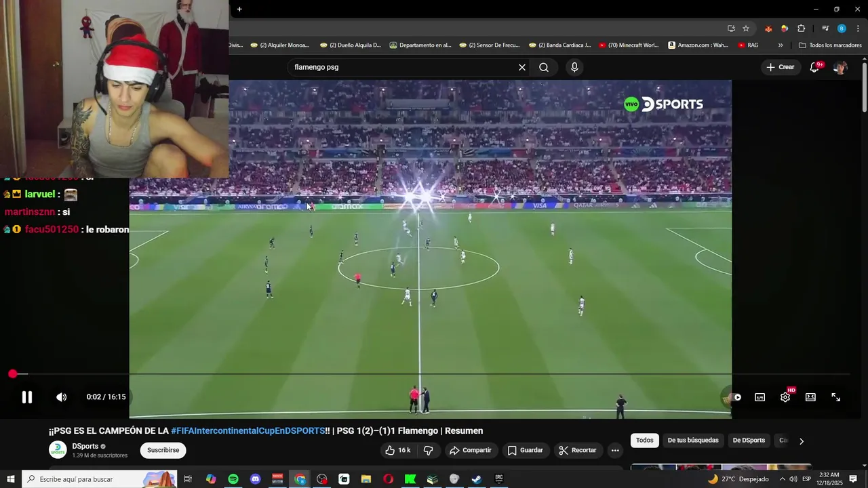Open (70) Minecraft Worl... bookmark
The height and width of the screenshot is (488, 868).
629,45
